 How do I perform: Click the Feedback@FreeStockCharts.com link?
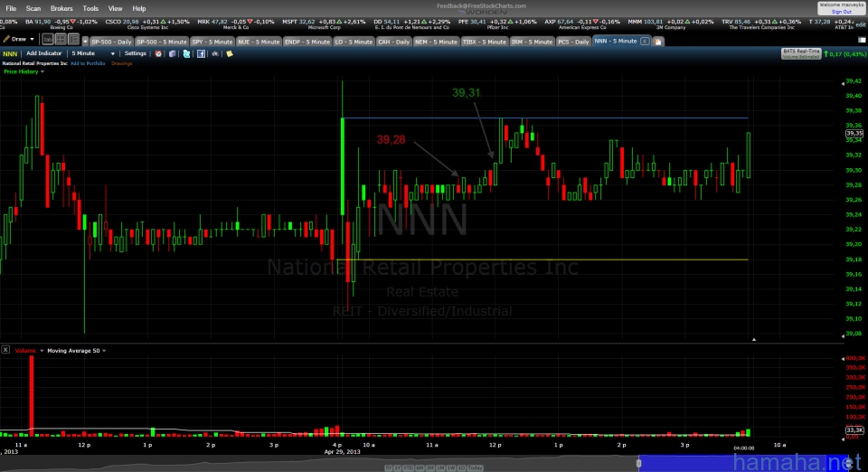(x=481, y=5)
